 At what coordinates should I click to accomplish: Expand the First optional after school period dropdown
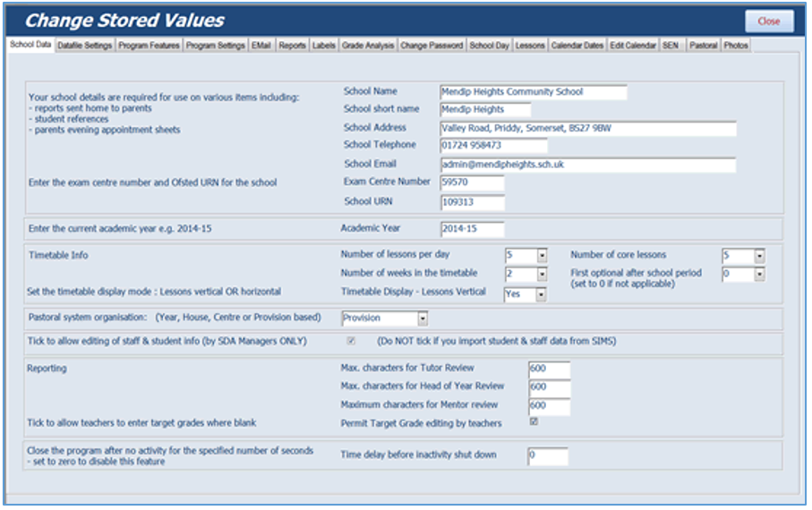coord(759,275)
